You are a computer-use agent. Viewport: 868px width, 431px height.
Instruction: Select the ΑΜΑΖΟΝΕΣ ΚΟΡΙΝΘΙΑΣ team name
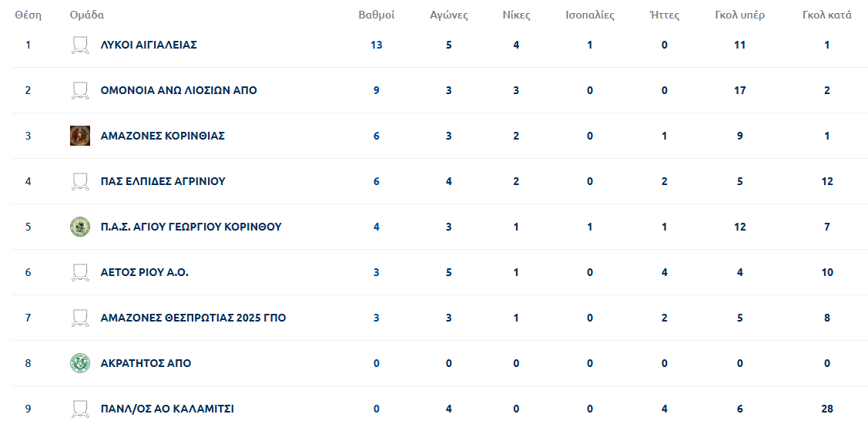(x=163, y=136)
